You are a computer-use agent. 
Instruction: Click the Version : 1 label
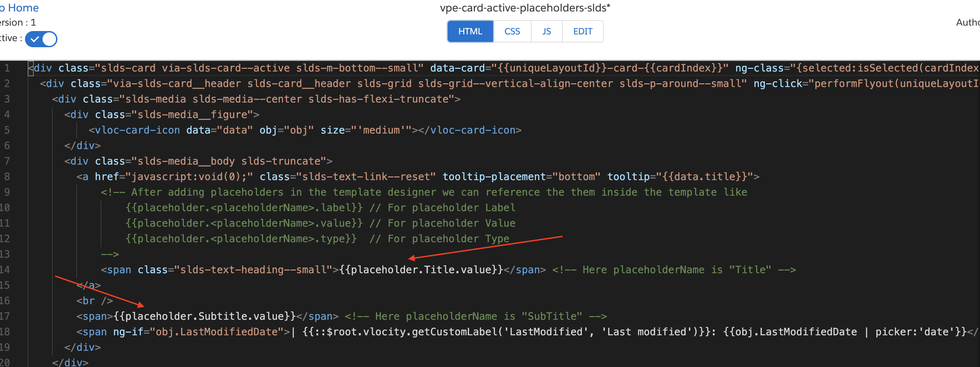[18, 23]
